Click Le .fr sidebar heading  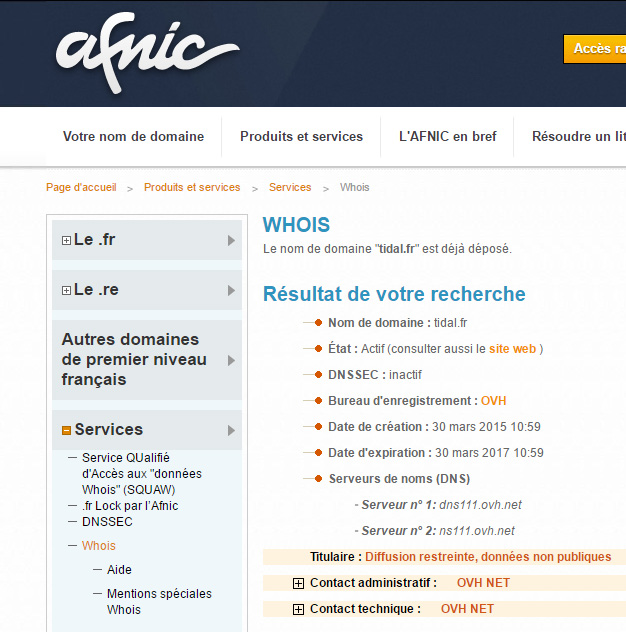(94, 240)
